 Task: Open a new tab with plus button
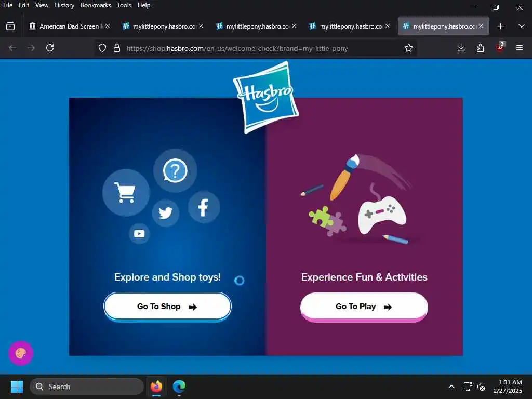pyautogui.click(x=501, y=26)
